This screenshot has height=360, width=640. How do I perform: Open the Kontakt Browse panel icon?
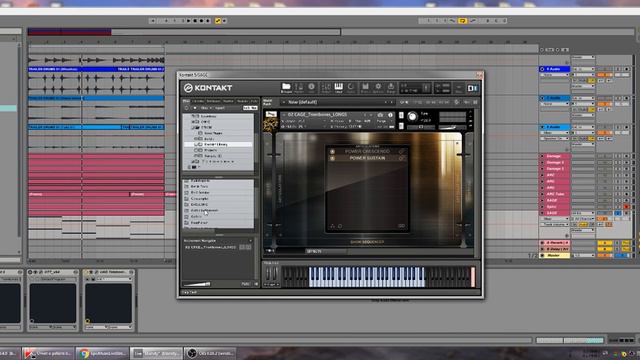286,88
